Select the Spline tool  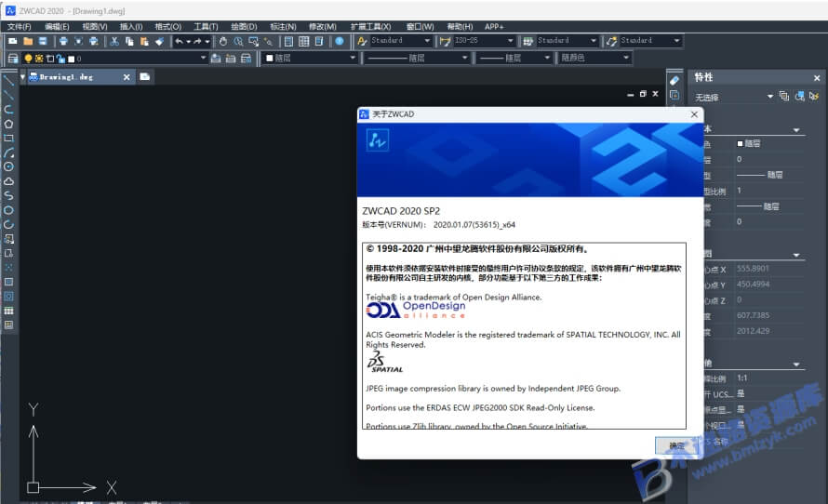[8, 196]
